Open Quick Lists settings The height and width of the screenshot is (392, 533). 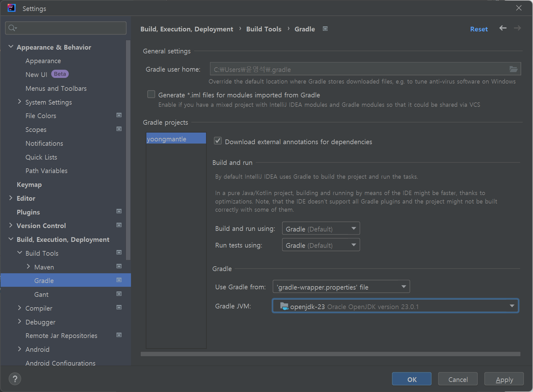click(41, 157)
